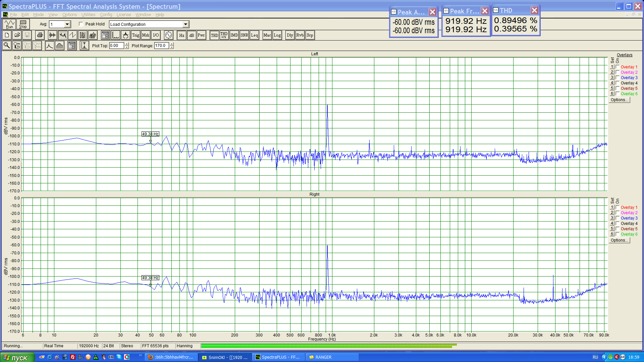This screenshot has height=362, width=644.
Task: Click the Run button with waveform icon
Action: 9,24
